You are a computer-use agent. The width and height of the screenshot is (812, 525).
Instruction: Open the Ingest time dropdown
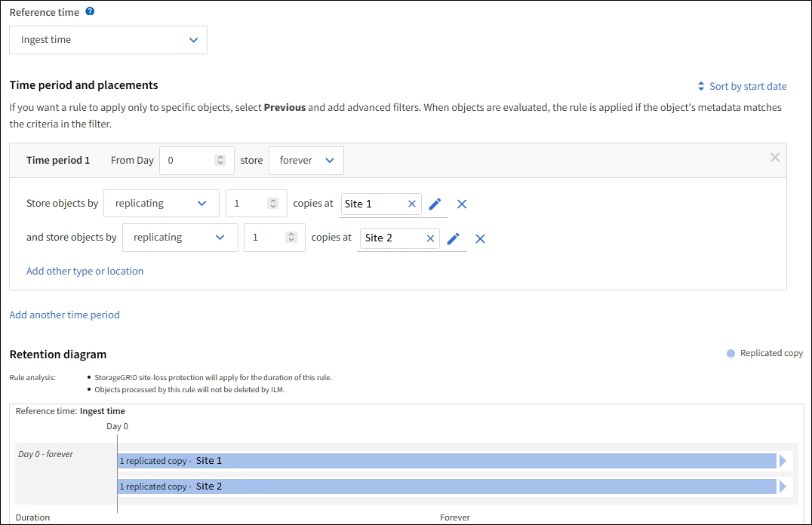tap(108, 40)
